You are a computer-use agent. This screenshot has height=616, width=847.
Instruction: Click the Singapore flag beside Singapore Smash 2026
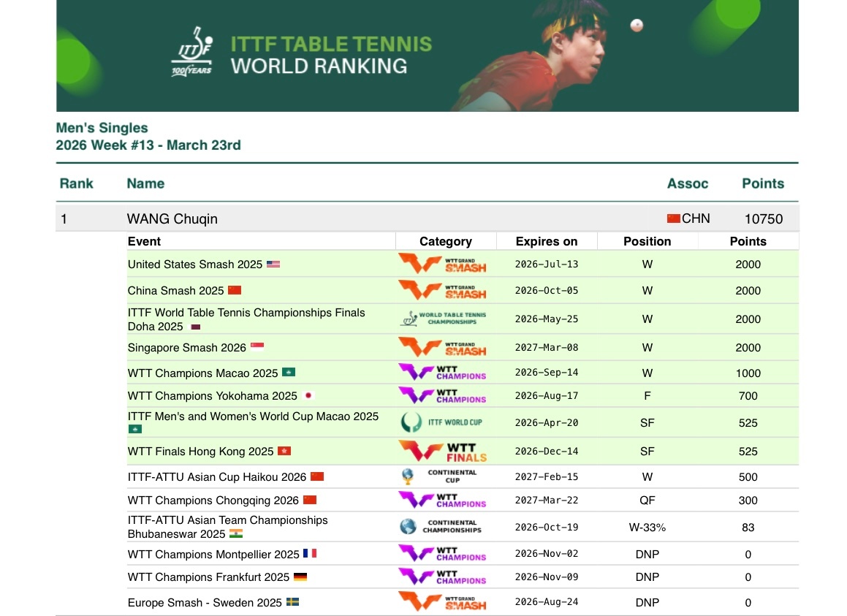click(257, 347)
